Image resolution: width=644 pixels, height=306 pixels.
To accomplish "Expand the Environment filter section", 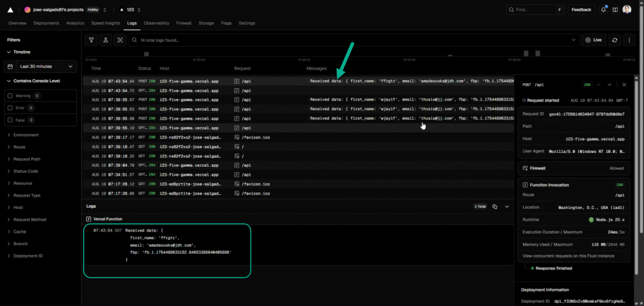I will [27, 135].
